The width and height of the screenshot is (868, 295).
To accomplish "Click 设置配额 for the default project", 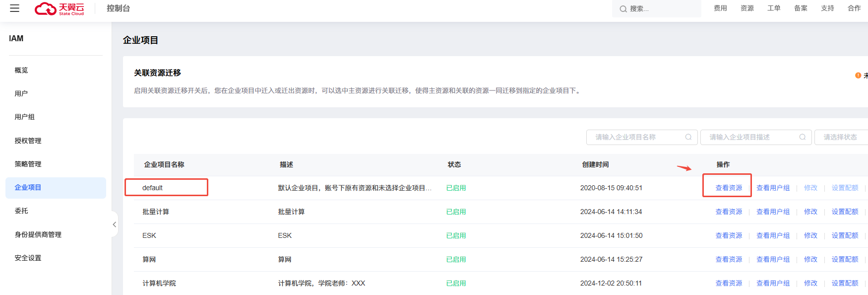I will click(x=845, y=188).
